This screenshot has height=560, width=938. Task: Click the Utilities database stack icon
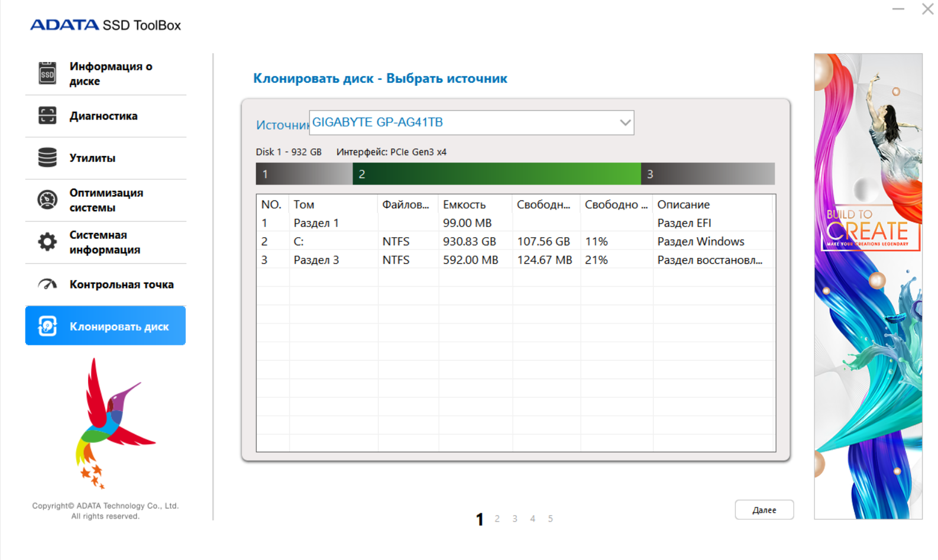pos(47,157)
